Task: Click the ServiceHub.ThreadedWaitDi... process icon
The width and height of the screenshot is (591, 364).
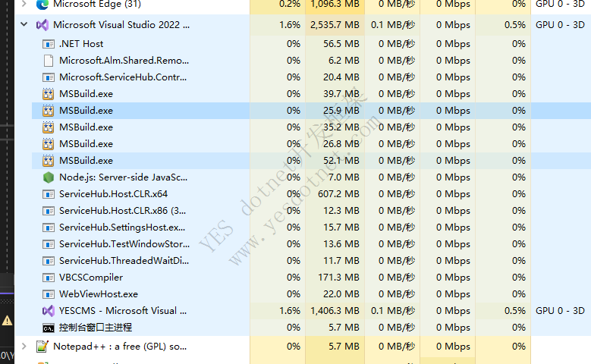Action: (49, 261)
